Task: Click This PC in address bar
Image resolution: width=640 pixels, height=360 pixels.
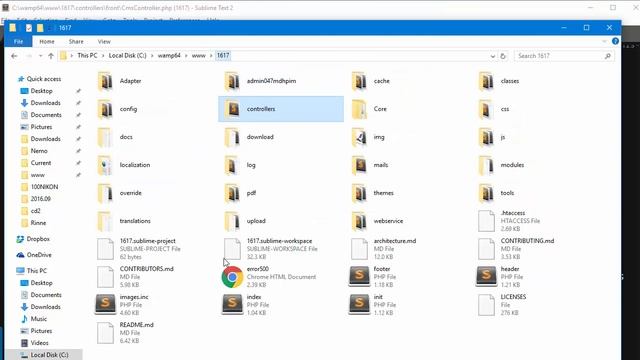Action: 87,56
